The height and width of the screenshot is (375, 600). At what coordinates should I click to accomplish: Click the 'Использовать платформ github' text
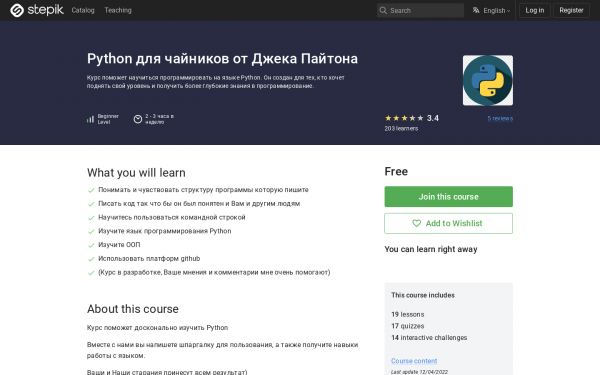click(x=149, y=259)
